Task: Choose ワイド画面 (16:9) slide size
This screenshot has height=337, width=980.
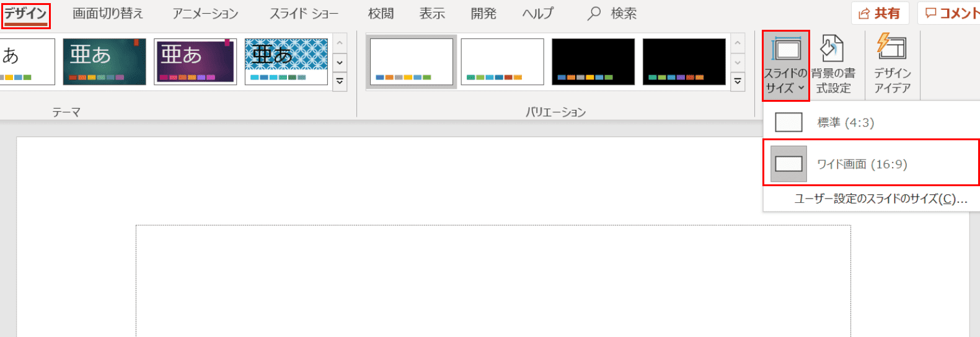Action: point(872,164)
